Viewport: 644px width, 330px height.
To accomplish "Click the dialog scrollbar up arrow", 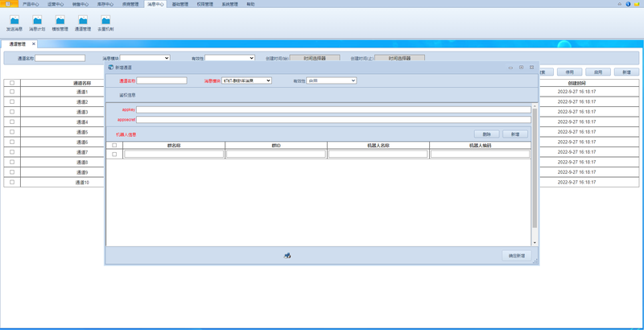I will click(x=535, y=106).
